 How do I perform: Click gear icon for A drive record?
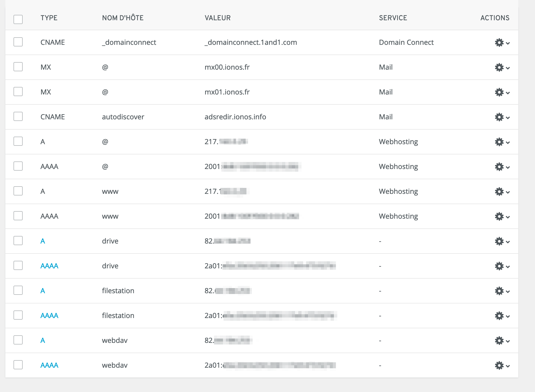(x=499, y=241)
